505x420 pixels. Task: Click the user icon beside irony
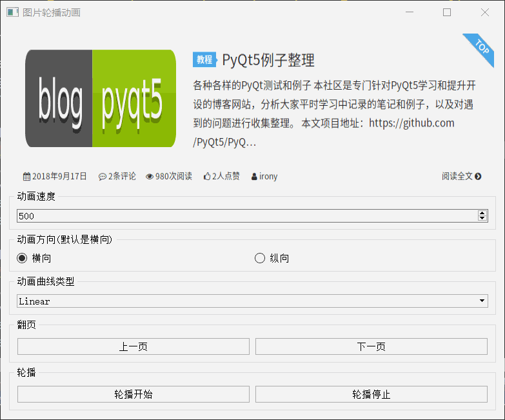(x=254, y=176)
